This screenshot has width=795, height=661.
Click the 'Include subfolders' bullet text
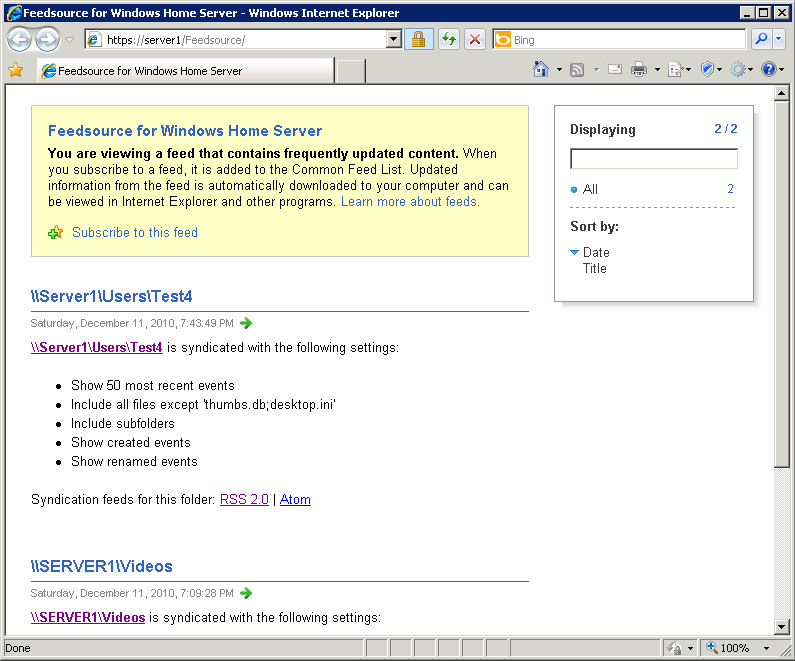click(123, 423)
